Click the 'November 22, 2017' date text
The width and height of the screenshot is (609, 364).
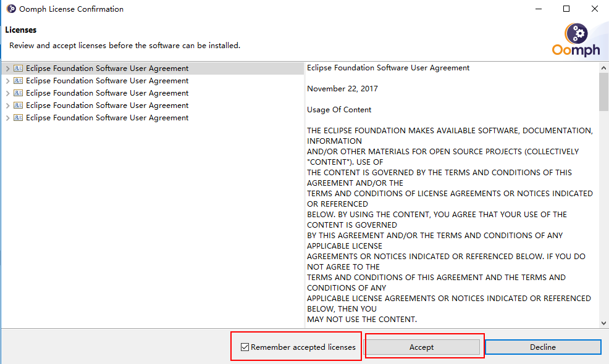[342, 89]
